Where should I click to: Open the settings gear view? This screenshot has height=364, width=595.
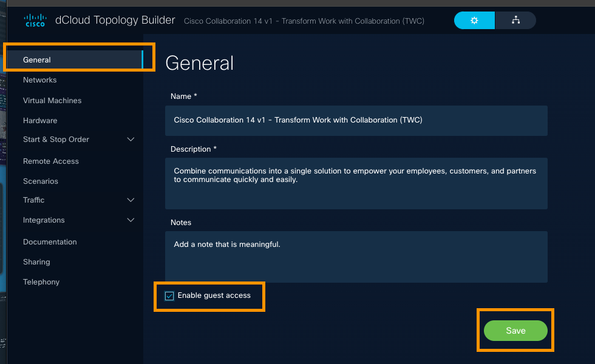click(x=474, y=21)
